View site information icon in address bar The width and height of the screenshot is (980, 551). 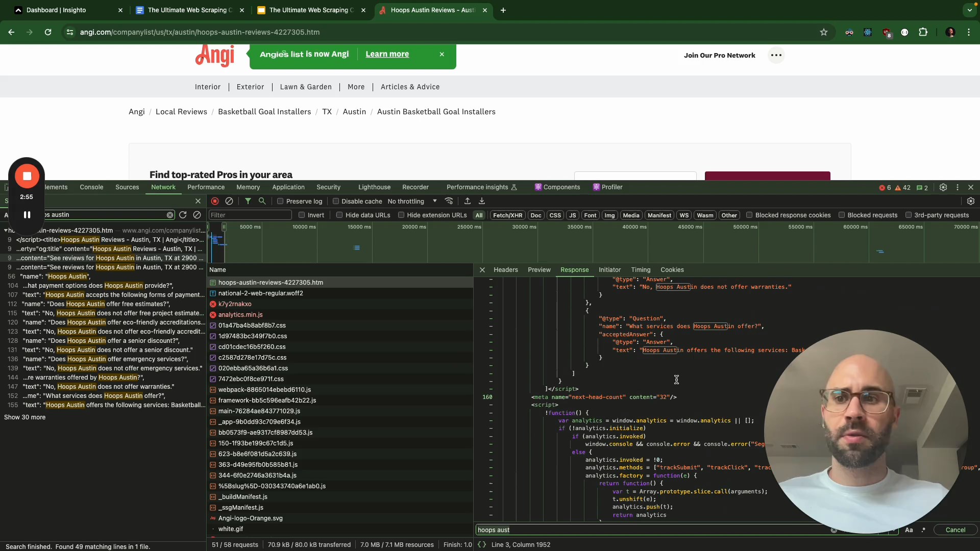click(70, 32)
